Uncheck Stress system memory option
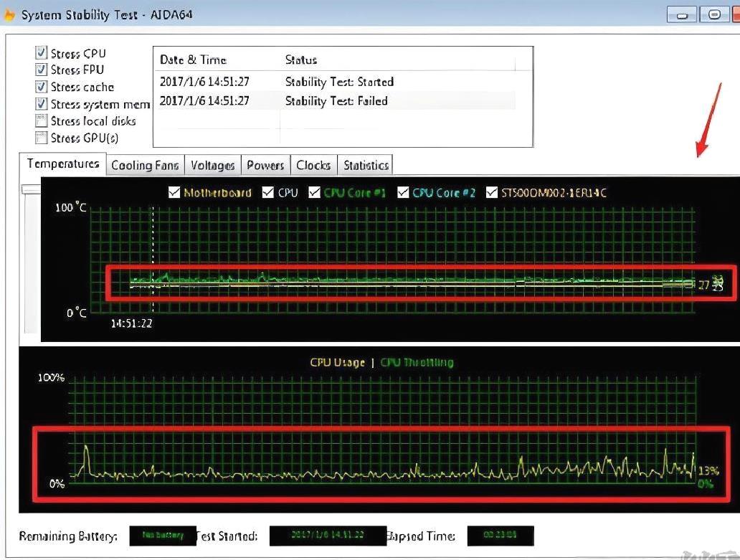Image resolution: width=740 pixels, height=560 pixels. pos(42,104)
